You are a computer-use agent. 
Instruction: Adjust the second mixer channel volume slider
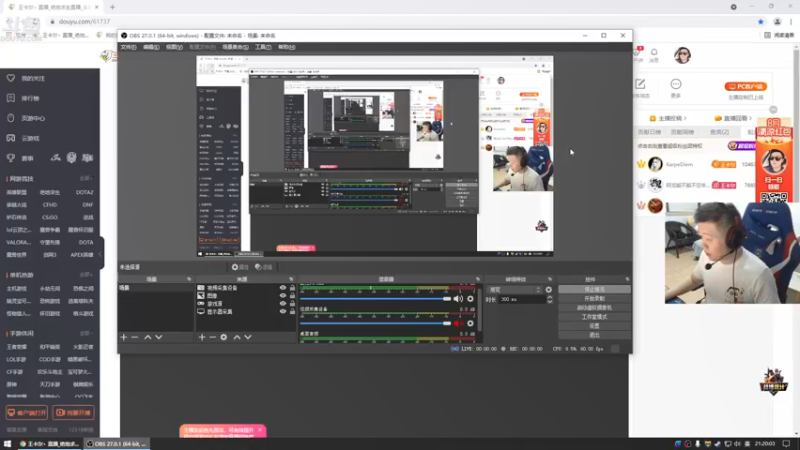pyautogui.click(x=376, y=323)
